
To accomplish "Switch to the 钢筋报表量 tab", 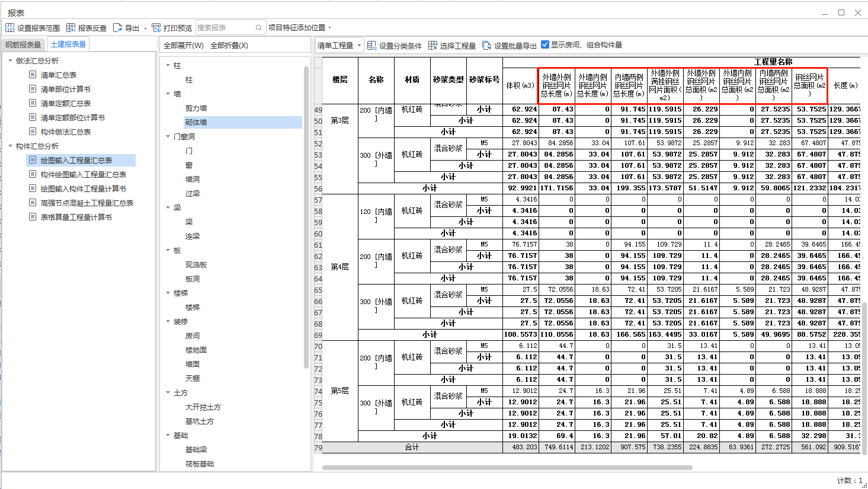I will [x=24, y=45].
